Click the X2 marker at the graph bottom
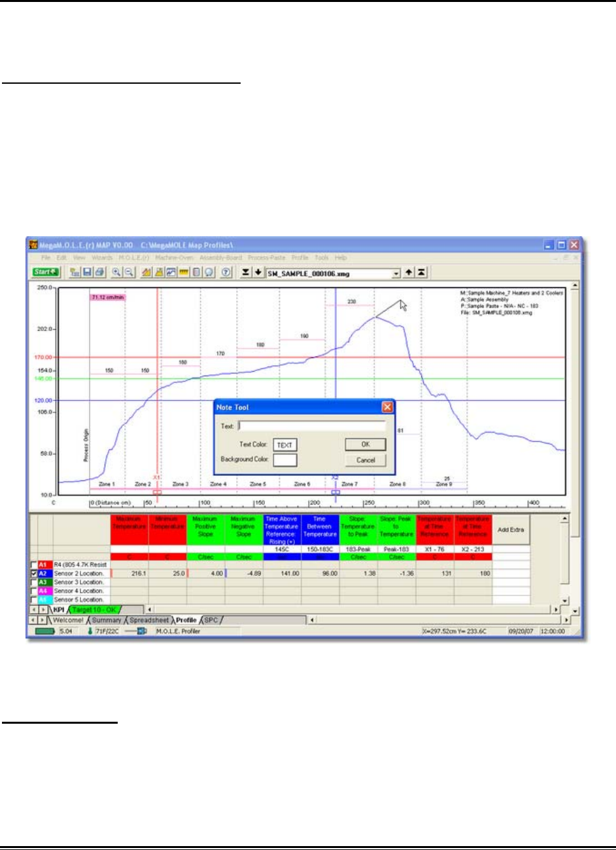Screen dimensions: 616x850 [335, 491]
